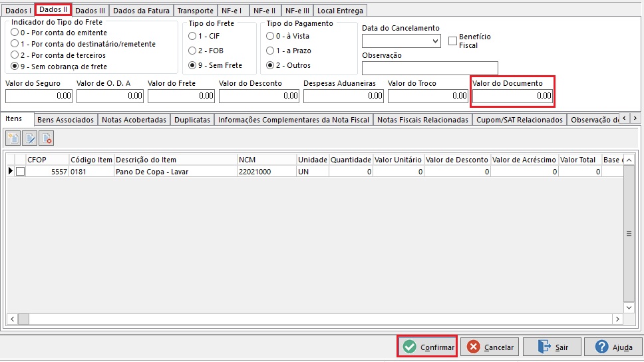Click the Observação input field
Image resolution: width=644 pixels, height=362 pixels.
(x=430, y=68)
